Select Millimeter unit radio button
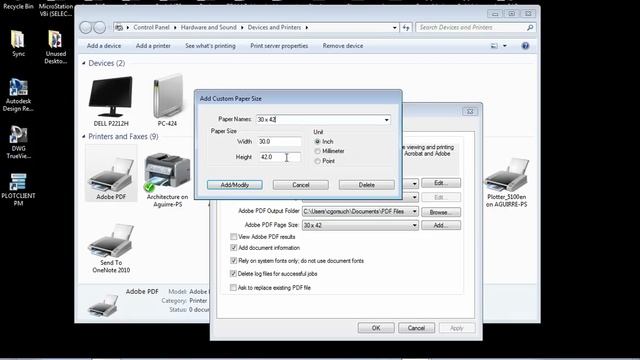The width and height of the screenshot is (640, 360). tap(317, 151)
